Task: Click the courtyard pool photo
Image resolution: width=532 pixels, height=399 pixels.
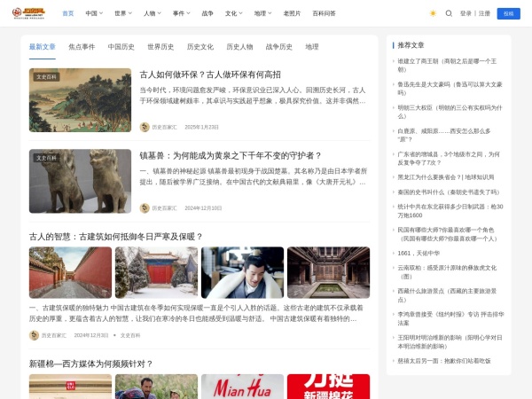Action: point(328,272)
